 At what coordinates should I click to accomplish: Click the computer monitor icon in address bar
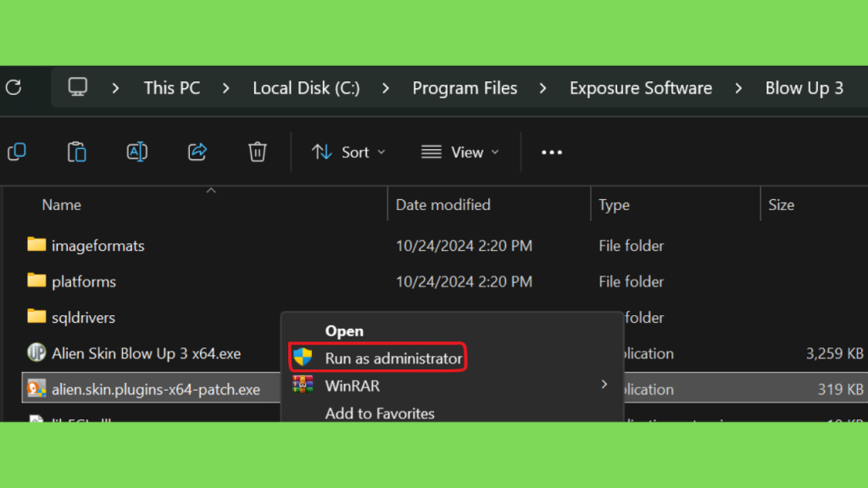tap(77, 87)
